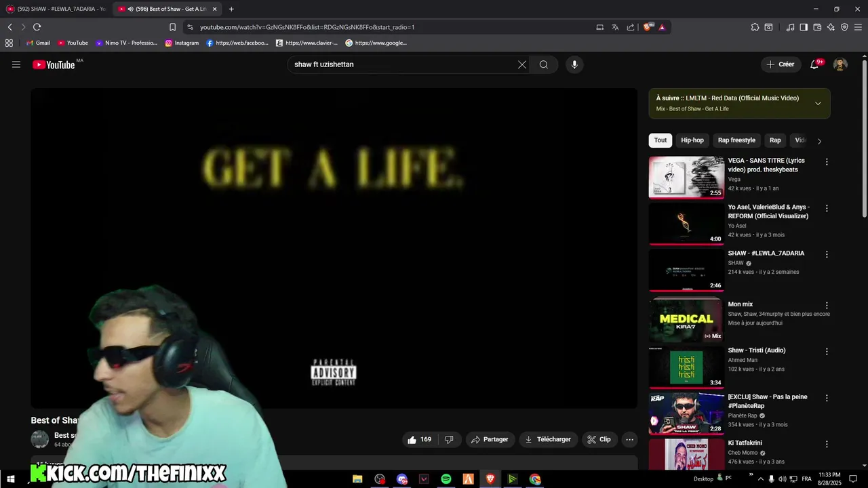Open Brave Playlist music note icon
This screenshot has width=868, height=488.
click(790, 27)
